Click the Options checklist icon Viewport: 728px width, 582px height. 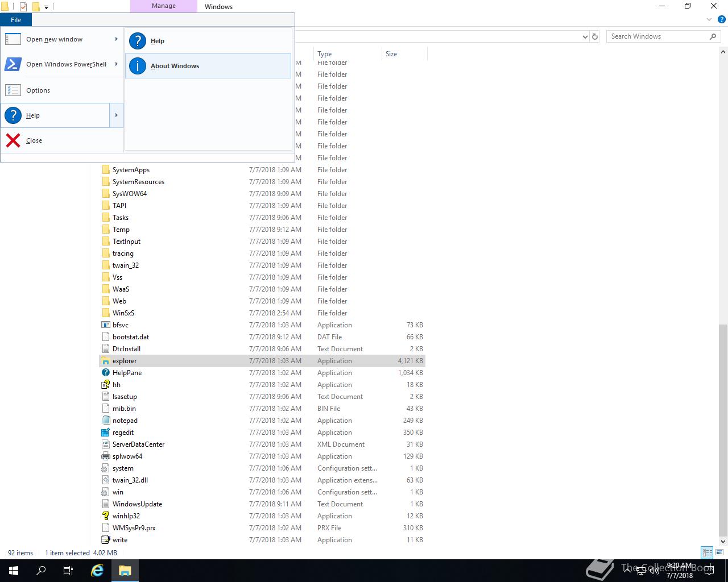coord(13,90)
